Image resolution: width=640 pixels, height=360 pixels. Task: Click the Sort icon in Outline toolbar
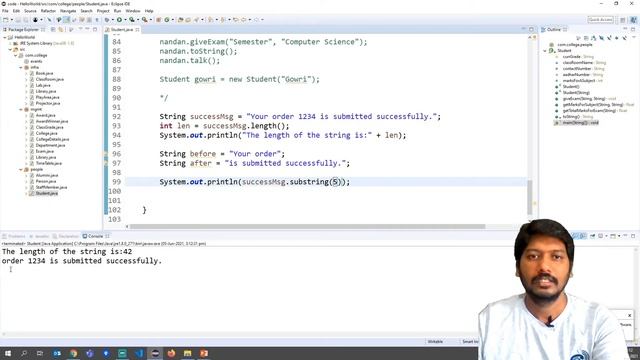pyautogui.click(x=593, y=38)
